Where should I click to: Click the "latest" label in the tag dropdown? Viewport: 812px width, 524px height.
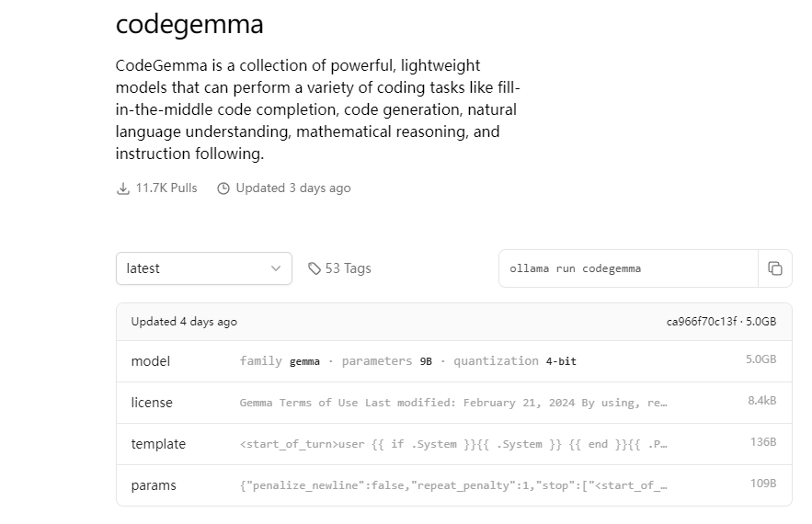pos(143,268)
